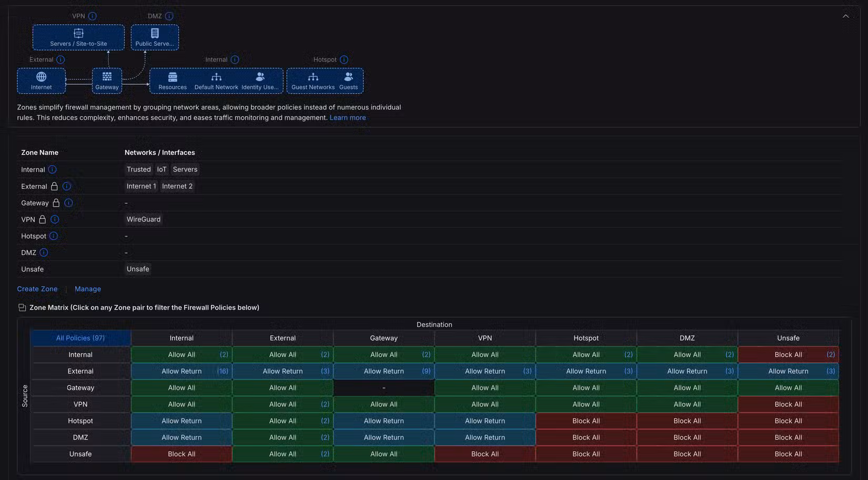Click the Servers / Site-to-Site VPN icon
Image resolution: width=868 pixels, height=480 pixels.
[x=78, y=33]
